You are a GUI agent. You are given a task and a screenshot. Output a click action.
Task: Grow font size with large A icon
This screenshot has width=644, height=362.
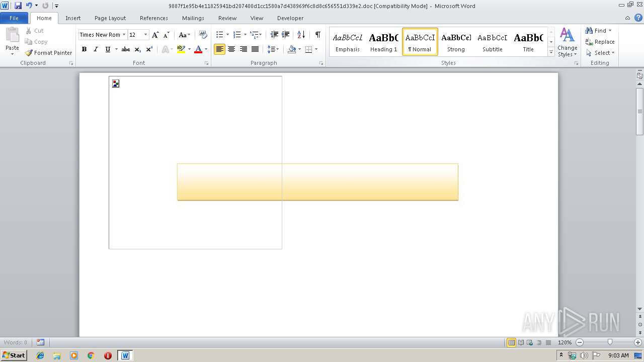pos(155,35)
